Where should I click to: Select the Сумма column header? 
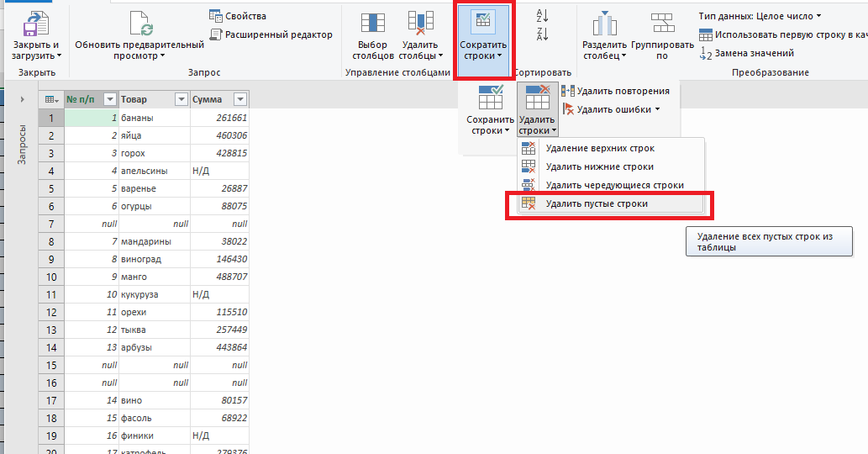pyautogui.click(x=219, y=100)
